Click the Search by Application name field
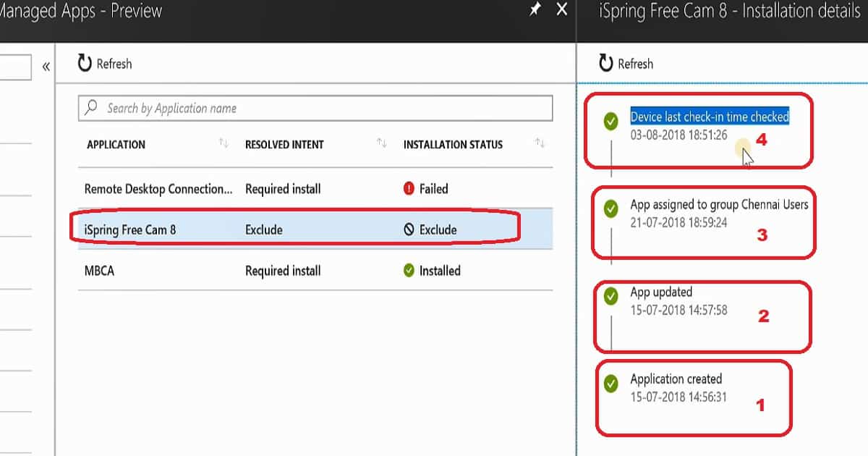Image resolution: width=868 pixels, height=456 pixels. [x=315, y=108]
